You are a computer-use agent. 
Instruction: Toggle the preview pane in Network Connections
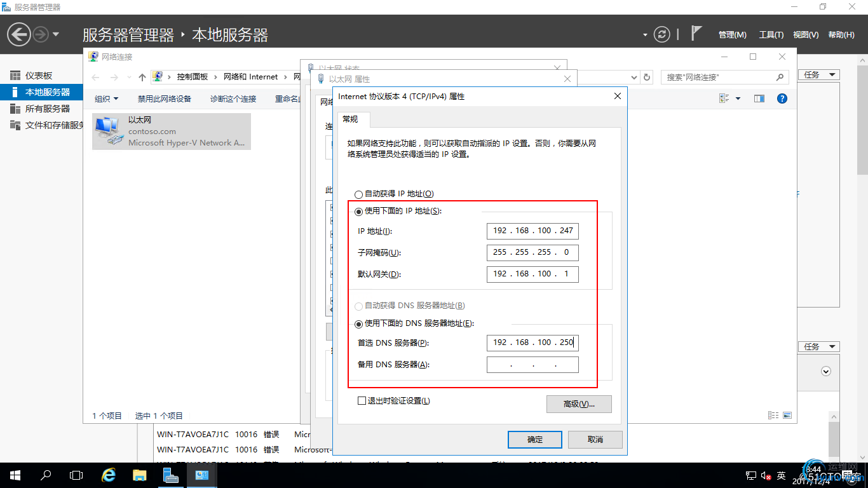coord(759,98)
